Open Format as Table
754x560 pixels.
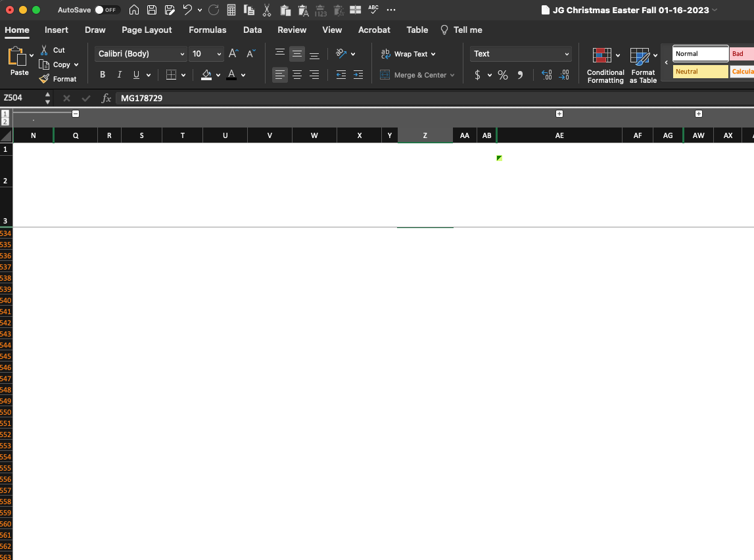643,65
